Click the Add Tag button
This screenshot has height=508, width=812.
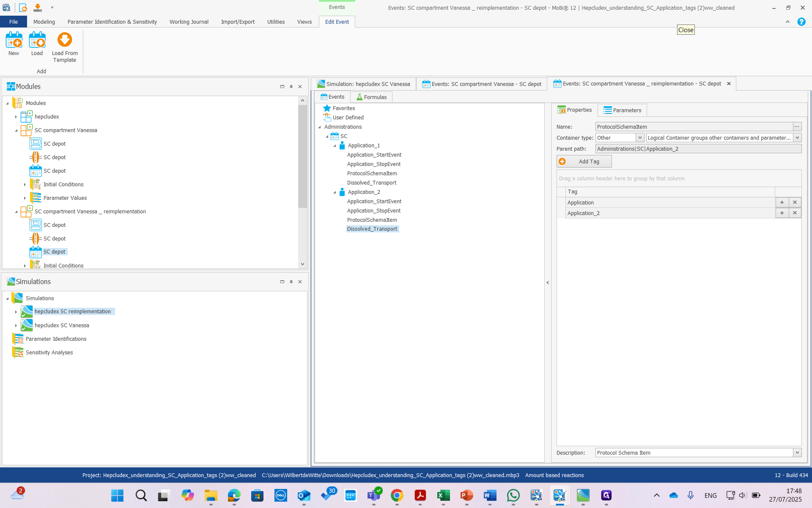(584, 161)
